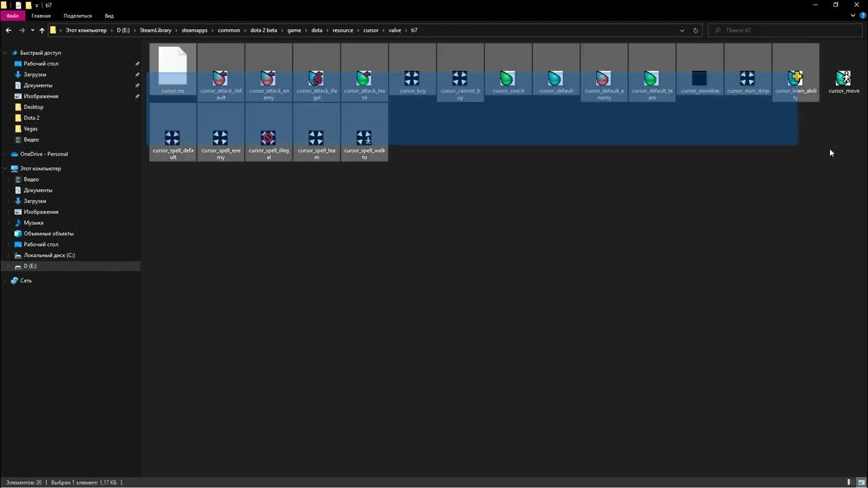Select the cursor_default_enemy file
Image resolution: width=868 pixels, height=488 pixels.
[604, 73]
